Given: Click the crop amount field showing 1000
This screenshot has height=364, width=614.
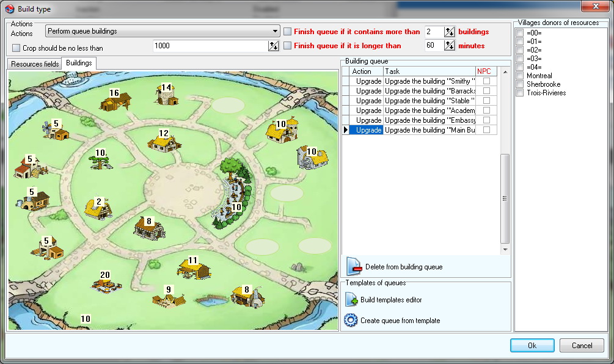Looking at the screenshot, I should (211, 46).
